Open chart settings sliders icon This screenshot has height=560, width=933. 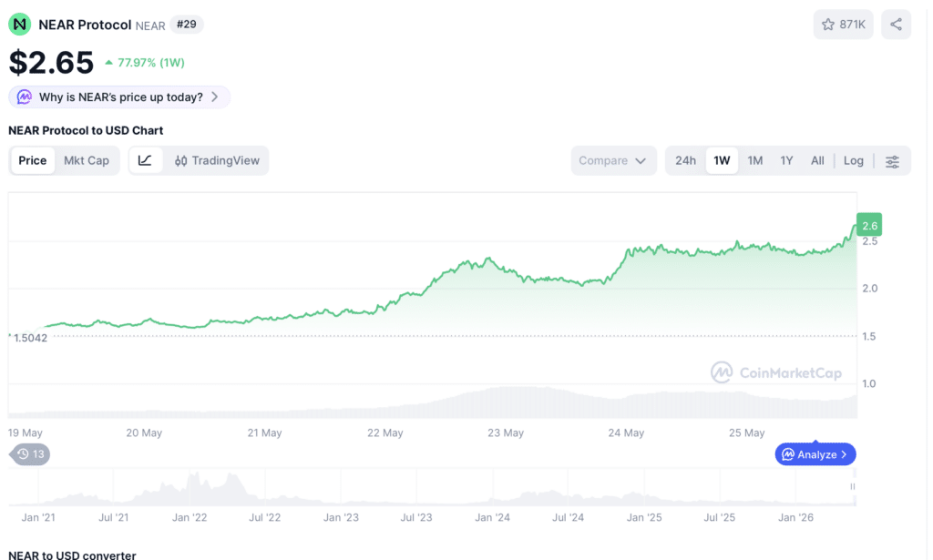[892, 161]
